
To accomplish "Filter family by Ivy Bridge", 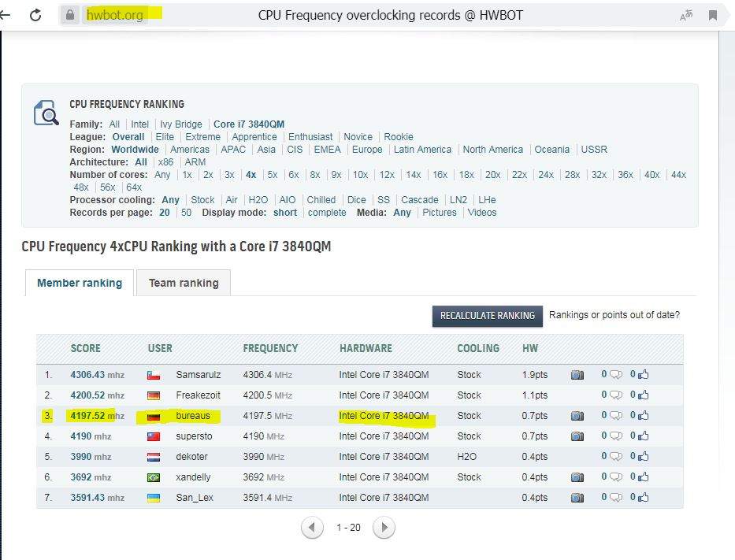I will pyautogui.click(x=181, y=124).
